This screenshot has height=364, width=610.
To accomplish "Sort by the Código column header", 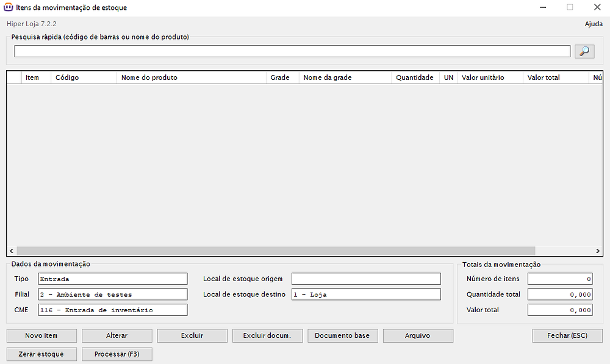I will (x=84, y=77).
